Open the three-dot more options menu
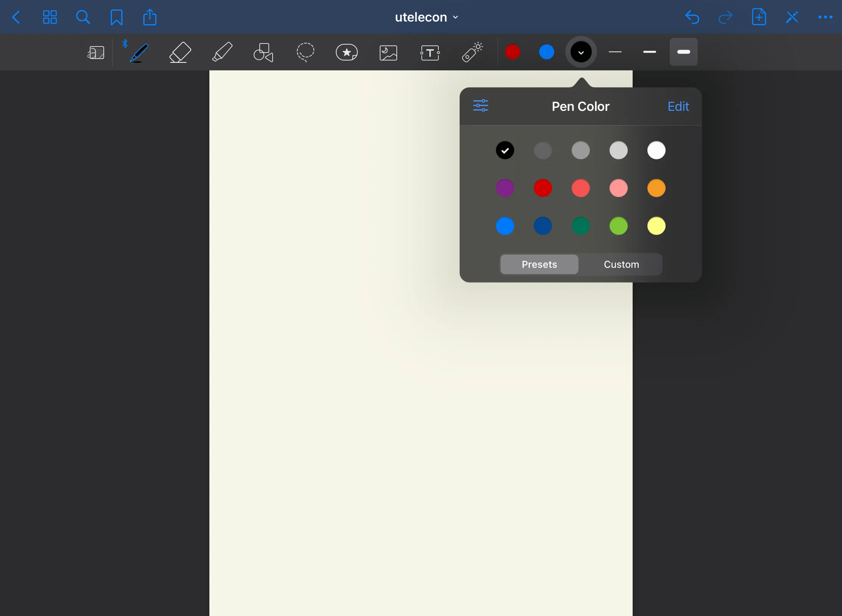The image size is (842, 616). (825, 17)
